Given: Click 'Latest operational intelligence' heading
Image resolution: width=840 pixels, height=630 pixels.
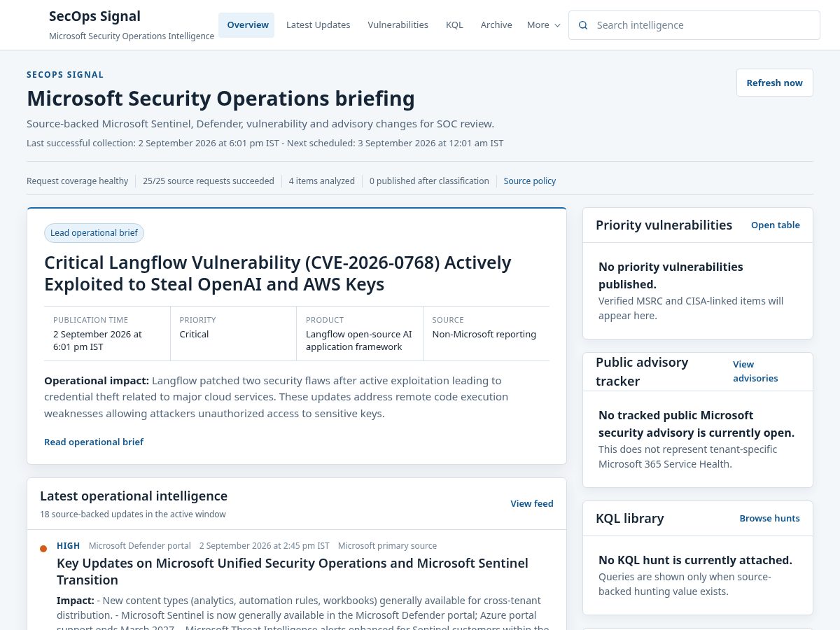Looking at the screenshot, I should (x=134, y=496).
